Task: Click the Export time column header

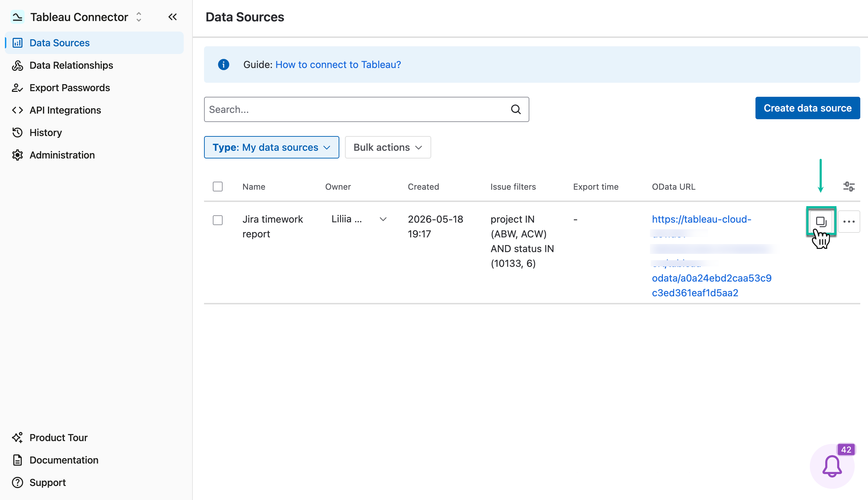Action: (x=596, y=187)
